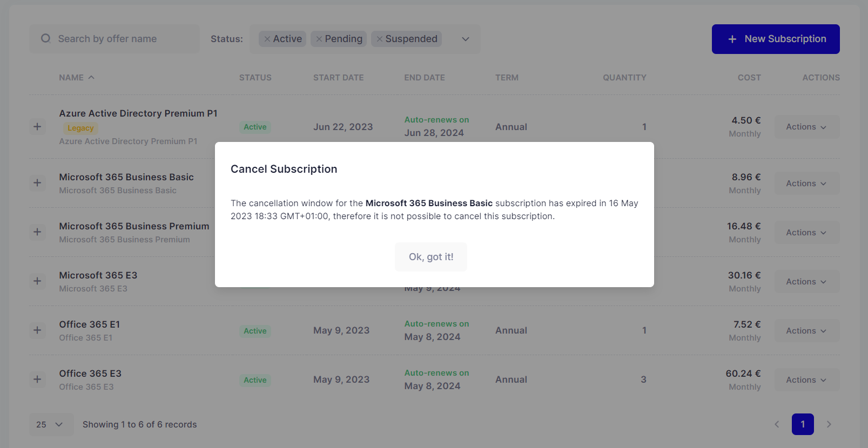This screenshot has width=868, height=448.
Task: Change the page size 25 dropdown
Action: [x=49, y=425]
